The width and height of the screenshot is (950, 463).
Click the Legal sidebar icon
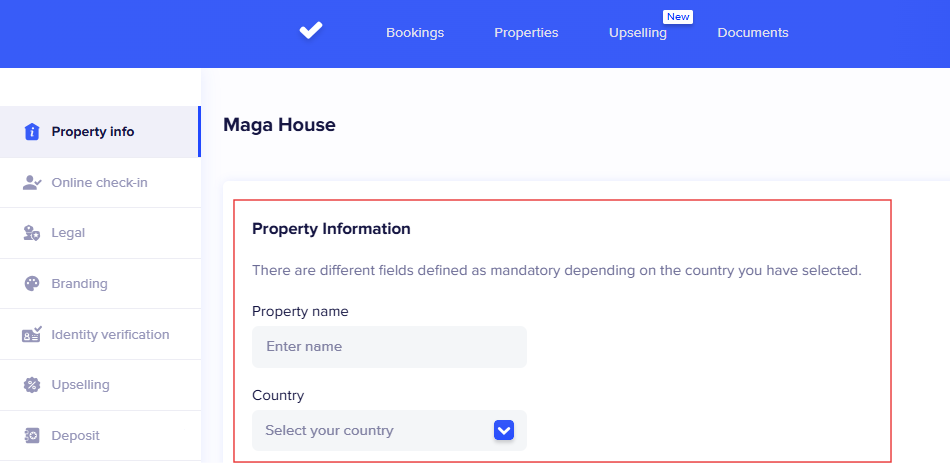(31, 233)
